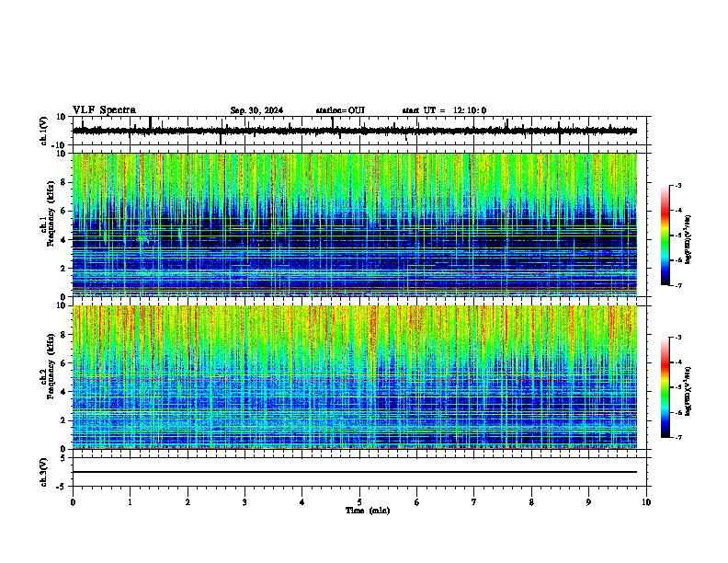Click the "ch.3(V)" axis label
This screenshot has height=563, width=728.
coord(44,473)
